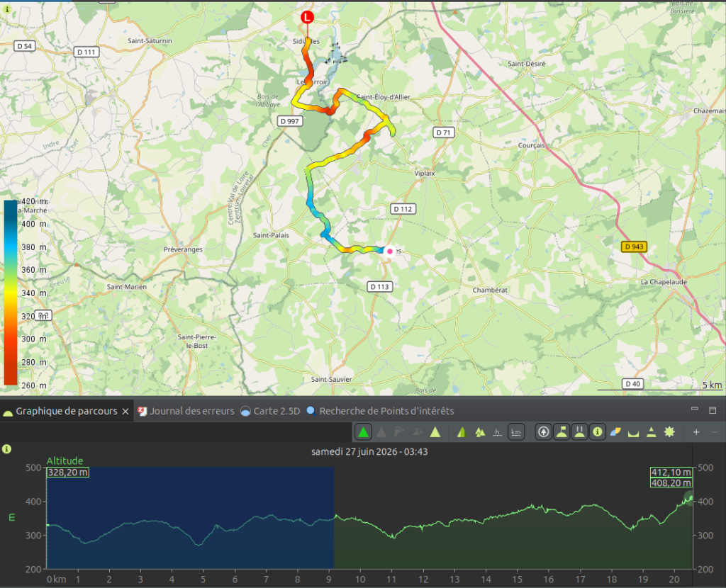Click the footprint cadence graph icon
726x588 pixels.
tap(399, 432)
